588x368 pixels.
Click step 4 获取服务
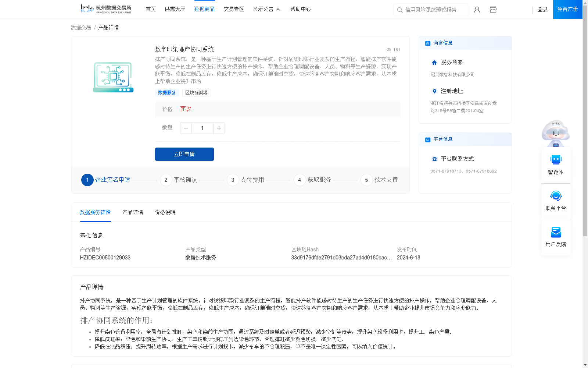coord(312,180)
